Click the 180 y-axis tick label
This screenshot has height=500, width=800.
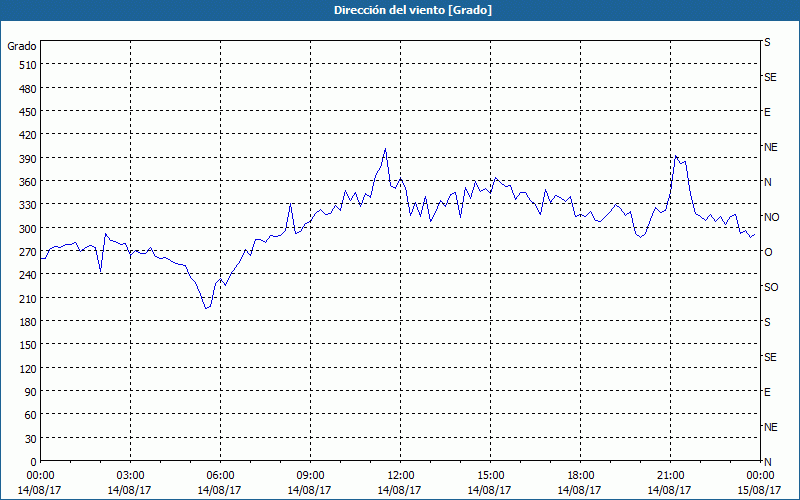(x=29, y=322)
